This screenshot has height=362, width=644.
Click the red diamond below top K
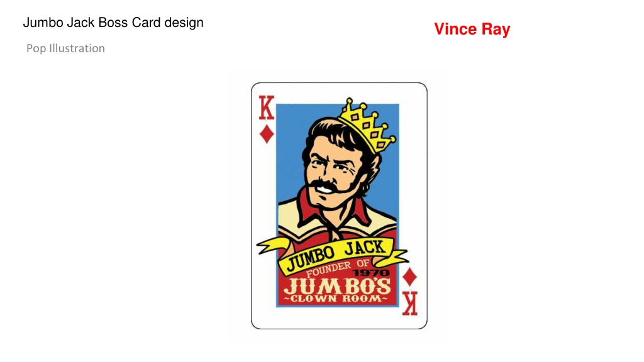click(x=267, y=134)
